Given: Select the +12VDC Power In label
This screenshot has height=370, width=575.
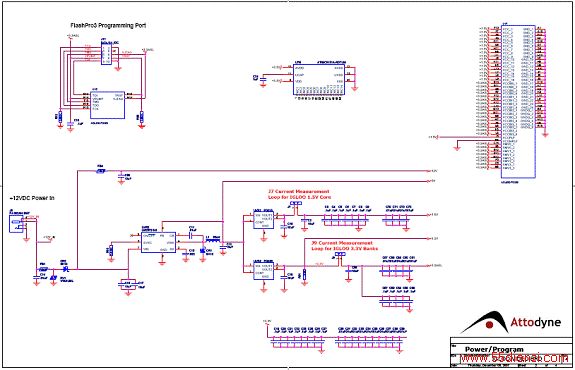Looking at the screenshot, I should pos(32,198).
